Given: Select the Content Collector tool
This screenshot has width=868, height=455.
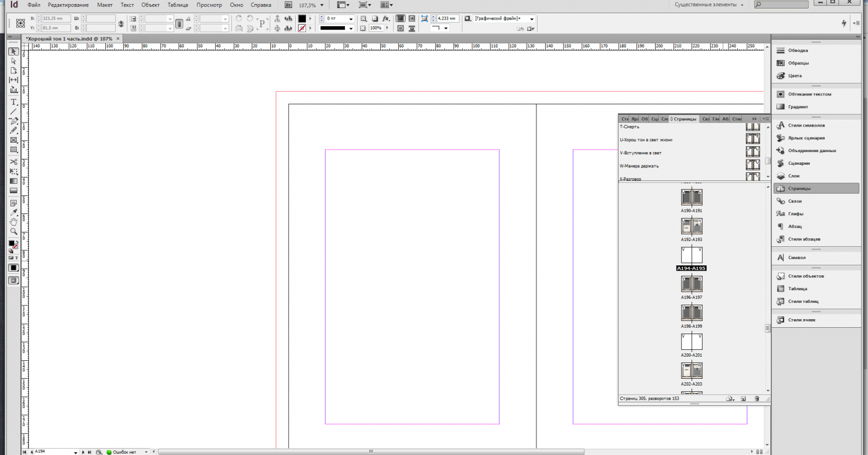Looking at the screenshot, I should (x=13, y=90).
